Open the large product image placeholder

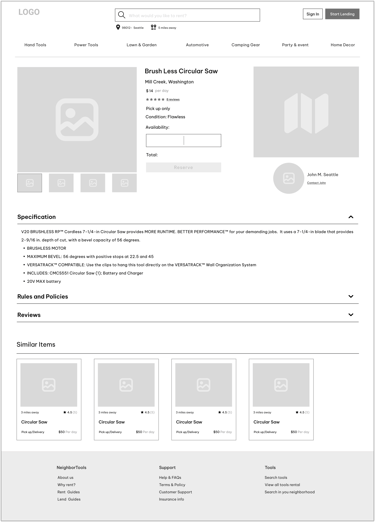pos(77,119)
